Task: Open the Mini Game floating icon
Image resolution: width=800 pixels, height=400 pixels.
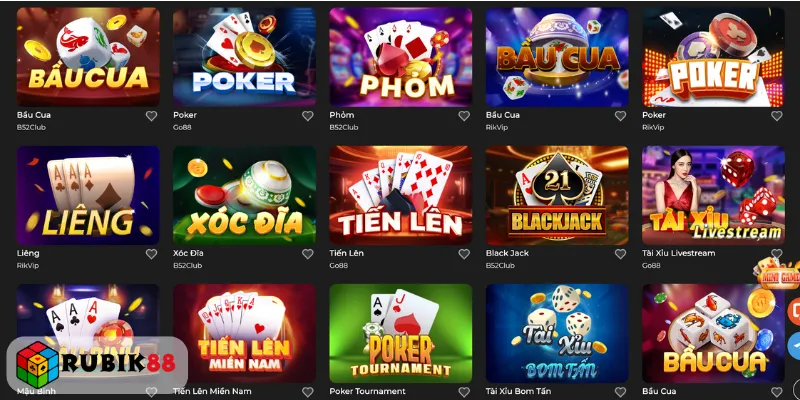Action: (779, 273)
